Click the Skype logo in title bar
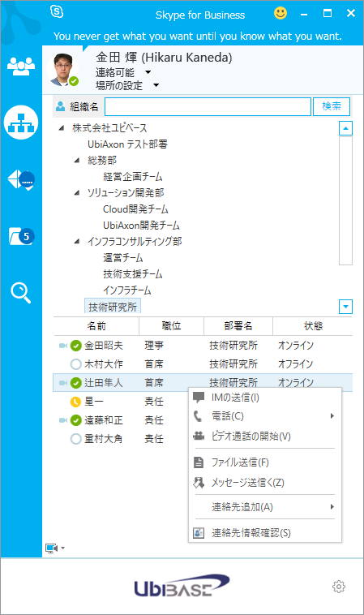 click(57, 12)
